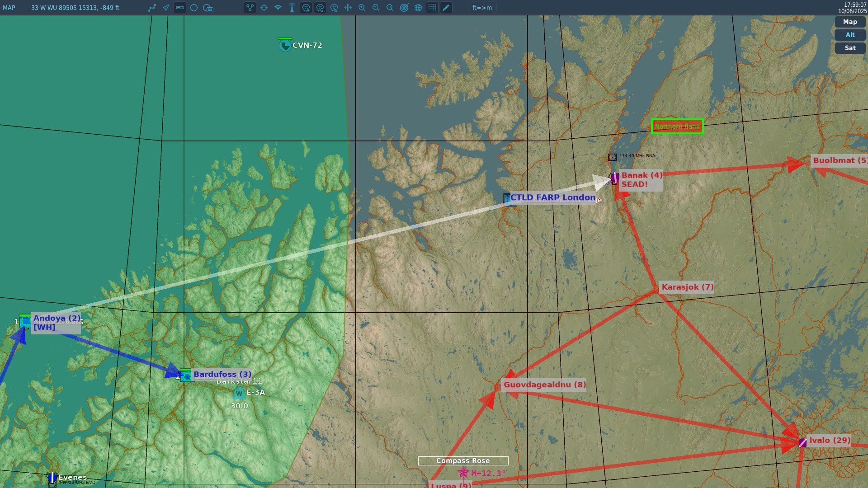Screen dimensions: 868x488
Task: Toggle the ft=>m unit conversion
Action: tap(482, 8)
